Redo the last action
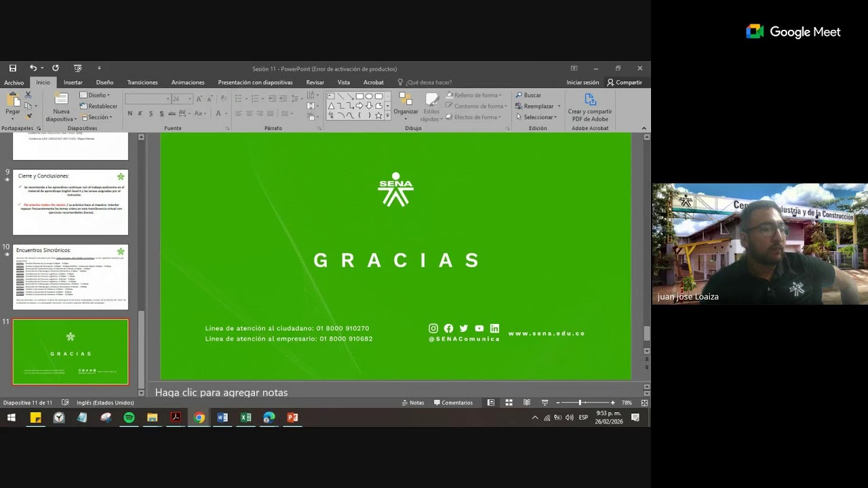 click(56, 68)
